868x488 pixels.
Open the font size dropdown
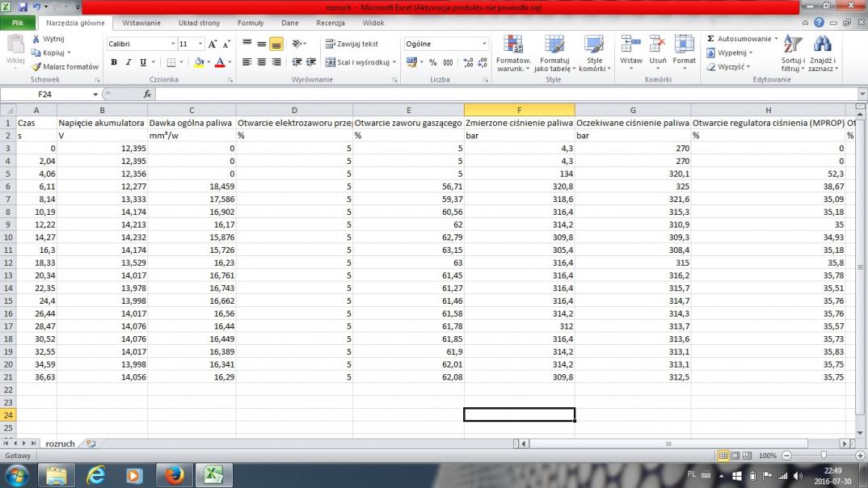click(200, 44)
